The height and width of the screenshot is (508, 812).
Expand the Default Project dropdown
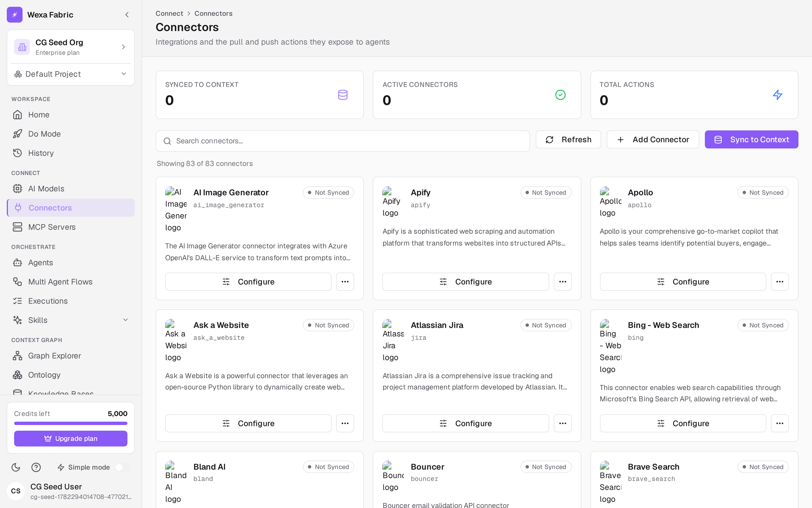pyautogui.click(x=71, y=74)
